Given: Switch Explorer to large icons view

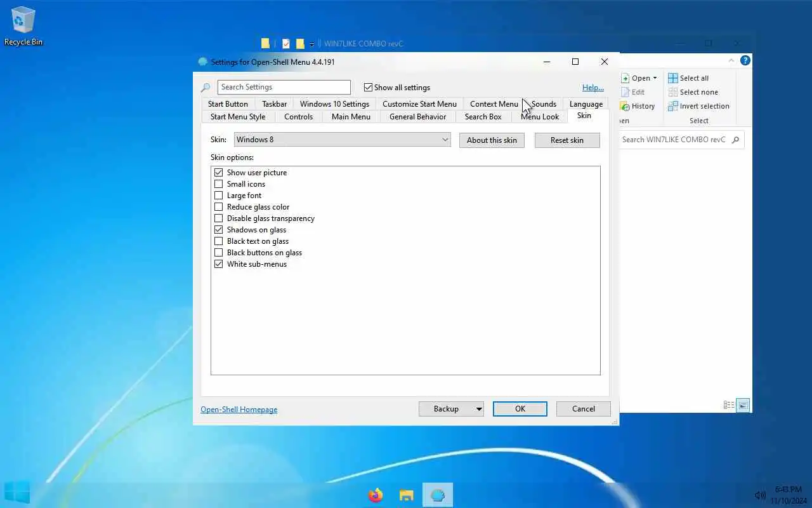Looking at the screenshot, I should coord(743,405).
